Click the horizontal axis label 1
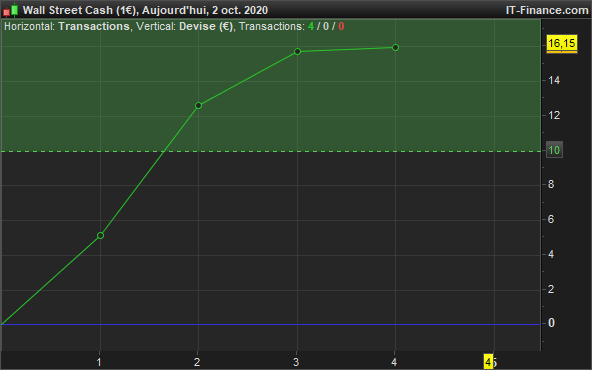592x370 pixels. coord(99,362)
